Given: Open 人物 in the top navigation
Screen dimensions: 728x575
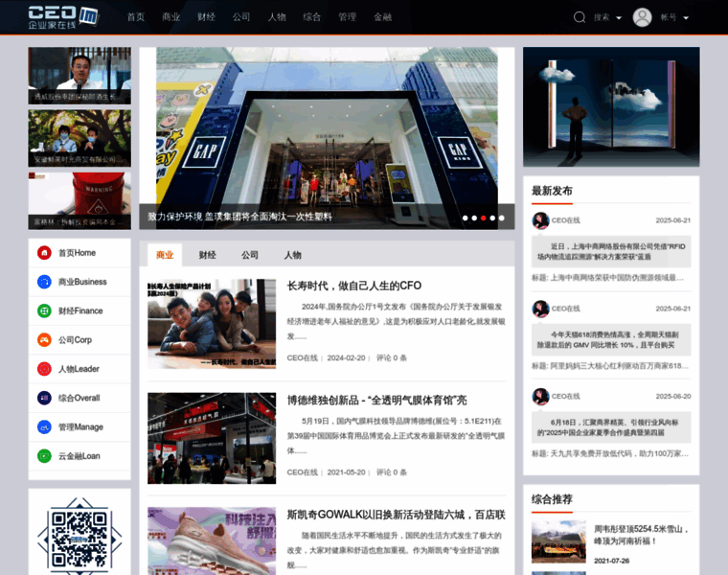Looking at the screenshot, I should pos(277,17).
